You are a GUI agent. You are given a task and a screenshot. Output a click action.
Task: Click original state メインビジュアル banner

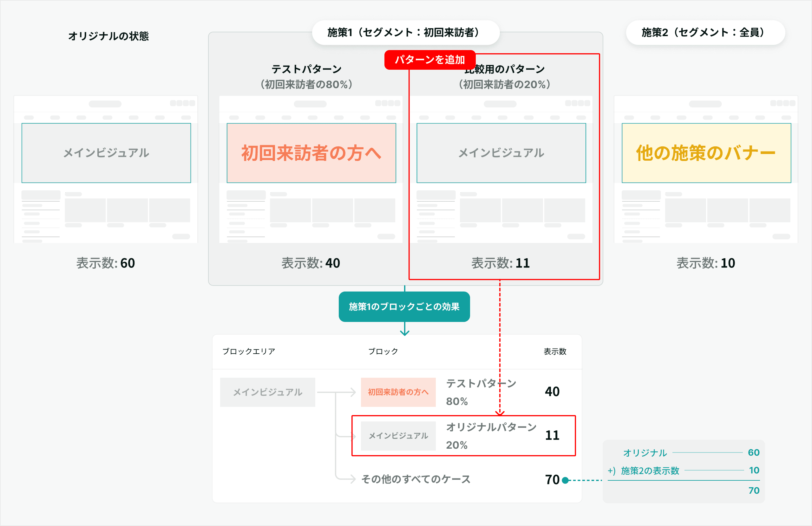106,153
